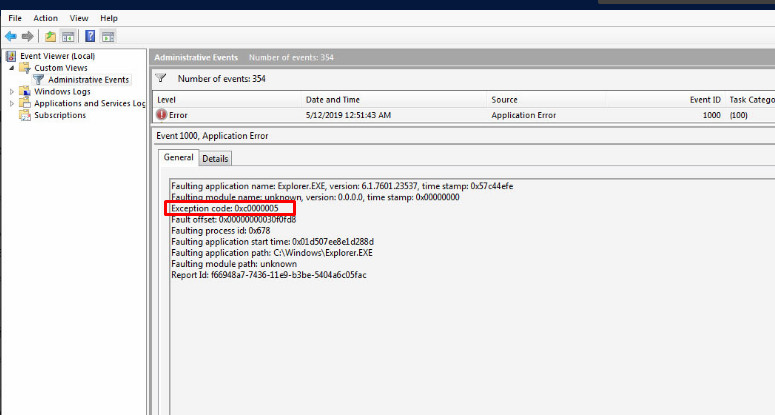Click the Up One Level folder icon

[x=50, y=36]
